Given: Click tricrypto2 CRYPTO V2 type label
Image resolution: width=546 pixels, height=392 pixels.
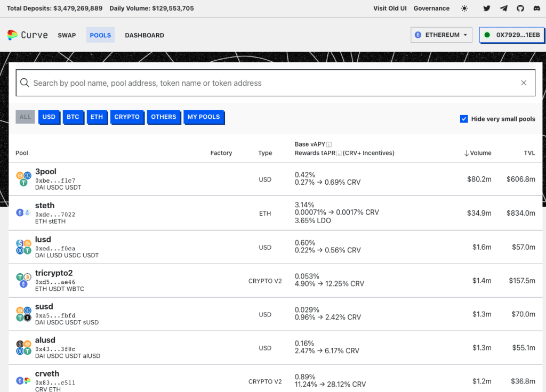Looking at the screenshot, I should point(265,281).
